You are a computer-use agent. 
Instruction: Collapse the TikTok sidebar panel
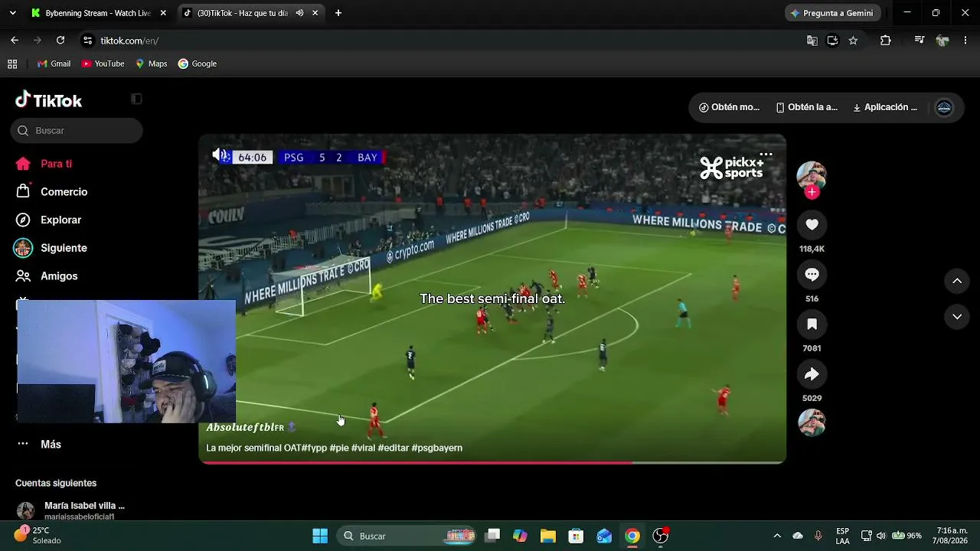[x=136, y=99]
